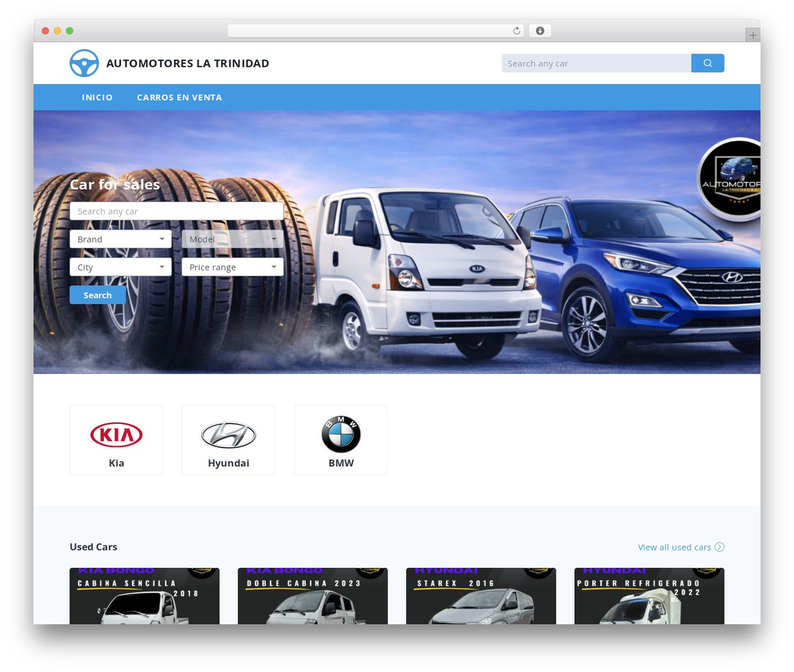Open the Model dropdown

coord(233,239)
